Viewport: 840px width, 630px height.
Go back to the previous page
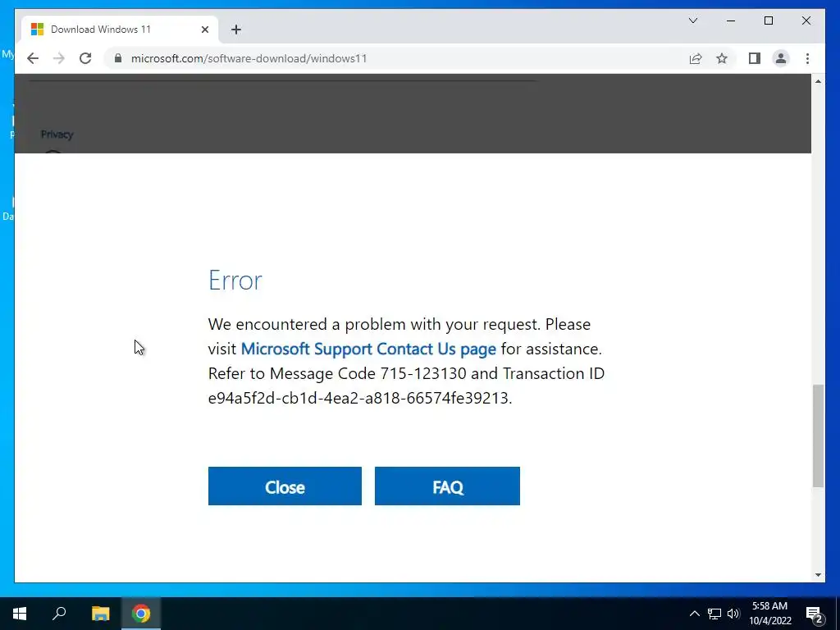click(x=33, y=58)
